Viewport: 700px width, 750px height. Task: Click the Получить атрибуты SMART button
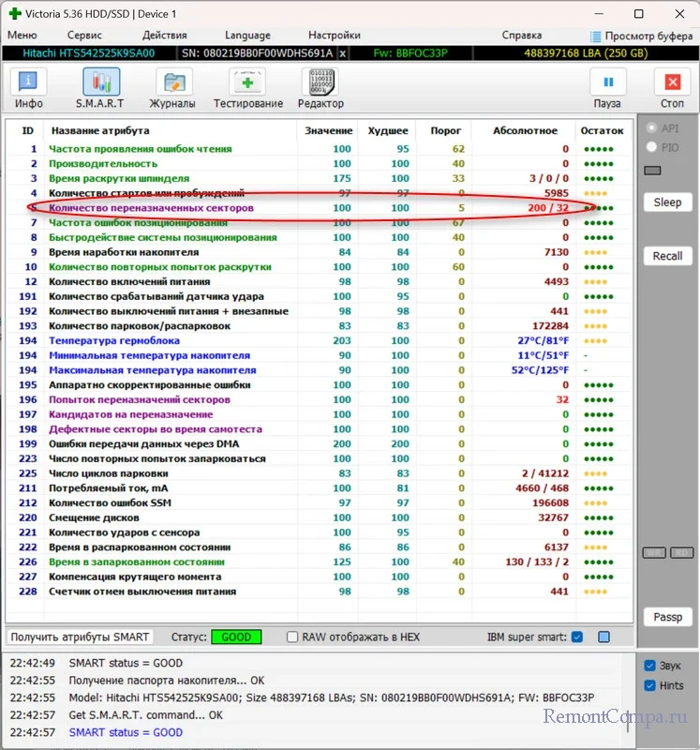(x=80, y=637)
